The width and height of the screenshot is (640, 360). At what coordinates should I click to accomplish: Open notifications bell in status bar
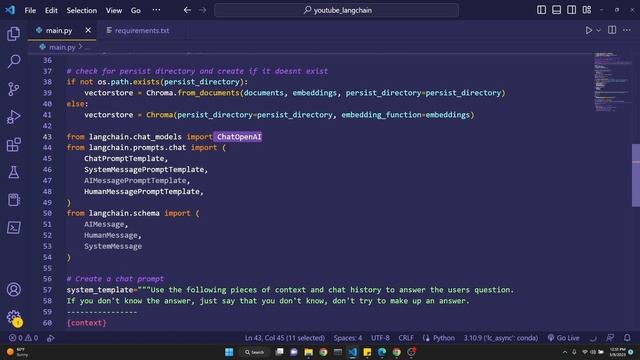[x=627, y=338]
